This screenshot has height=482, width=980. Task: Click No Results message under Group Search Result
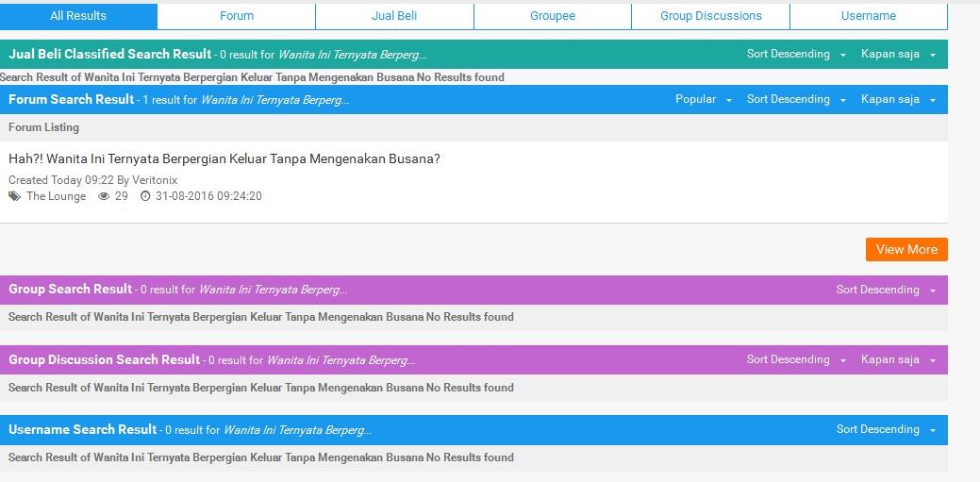tap(261, 317)
